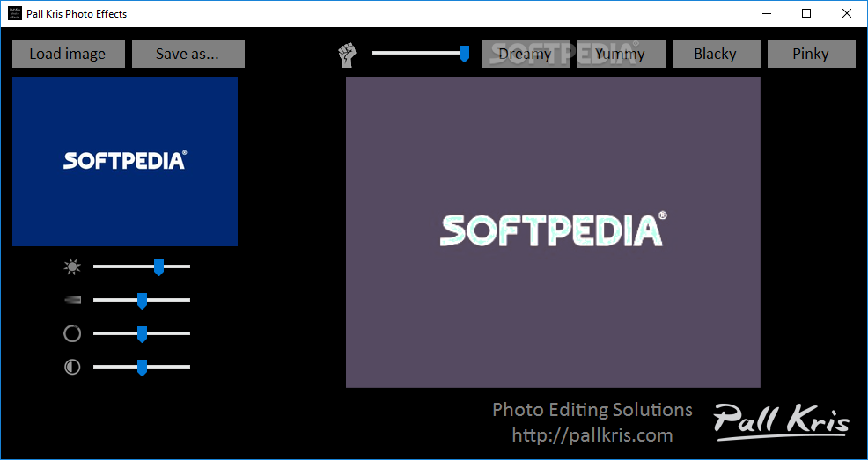Click the original image thumbnail
Image resolution: width=868 pixels, height=460 pixels.
tap(125, 162)
